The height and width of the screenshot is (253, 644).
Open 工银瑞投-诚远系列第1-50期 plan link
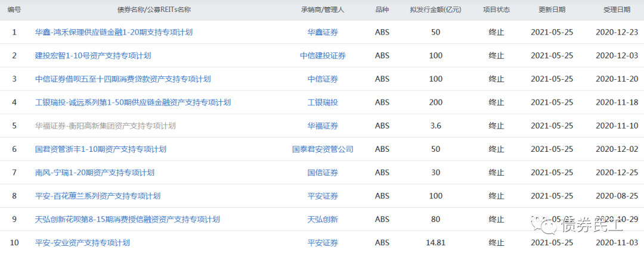tap(133, 102)
